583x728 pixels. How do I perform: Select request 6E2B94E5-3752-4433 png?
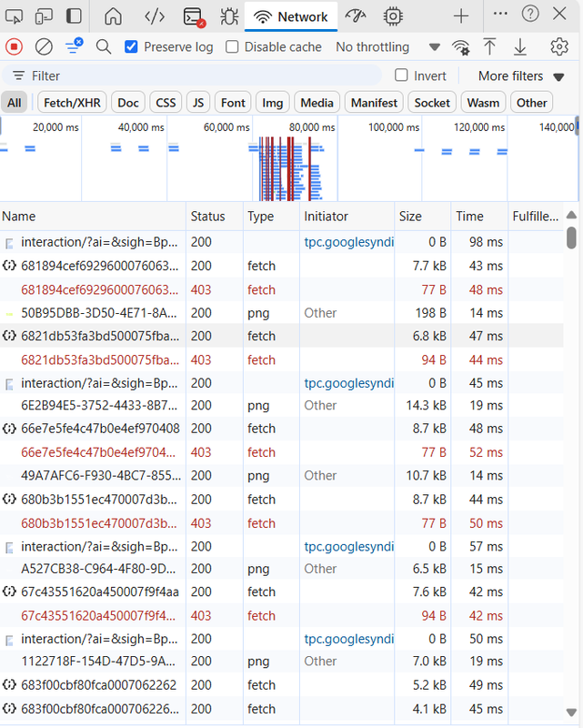click(x=282, y=405)
